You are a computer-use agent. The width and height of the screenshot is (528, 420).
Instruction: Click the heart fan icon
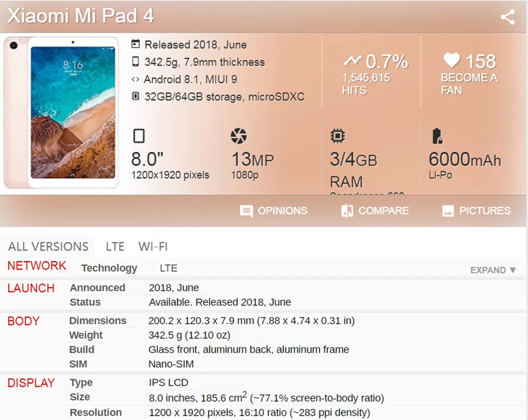(451, 61)
